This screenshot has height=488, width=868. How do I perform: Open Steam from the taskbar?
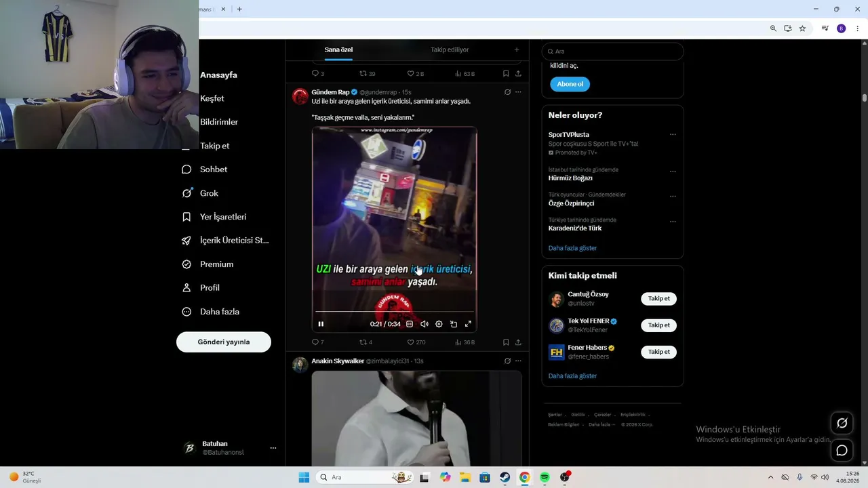click(x=505, y=477)
